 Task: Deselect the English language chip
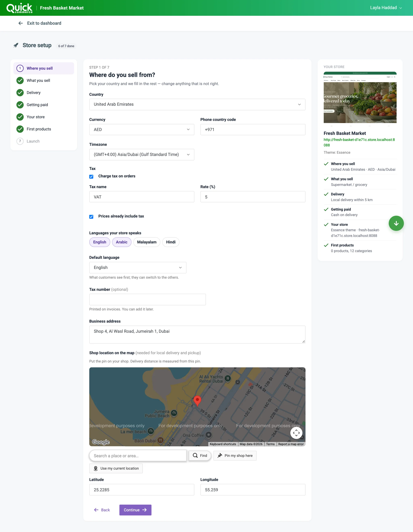click(x=100, y=242)
